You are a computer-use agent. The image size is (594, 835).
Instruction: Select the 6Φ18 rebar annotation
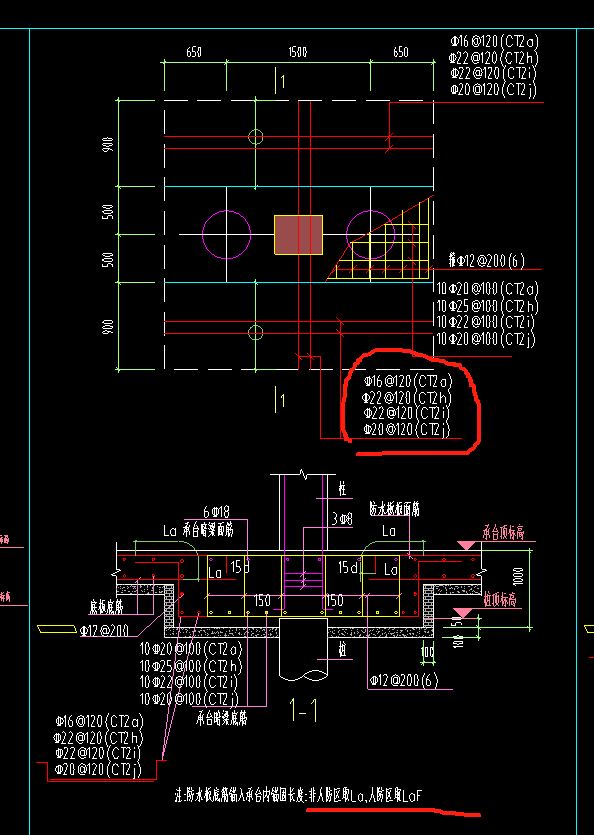(216, 512)
